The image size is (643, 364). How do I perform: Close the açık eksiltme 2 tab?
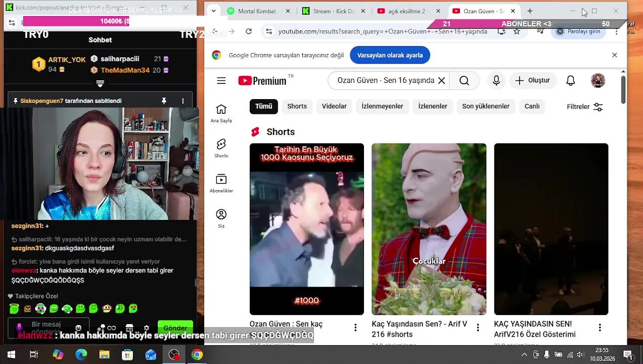point(438,11)
